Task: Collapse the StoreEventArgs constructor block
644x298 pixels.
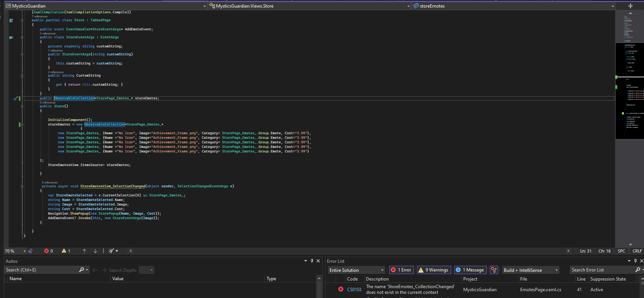Action: coord(22,55)
